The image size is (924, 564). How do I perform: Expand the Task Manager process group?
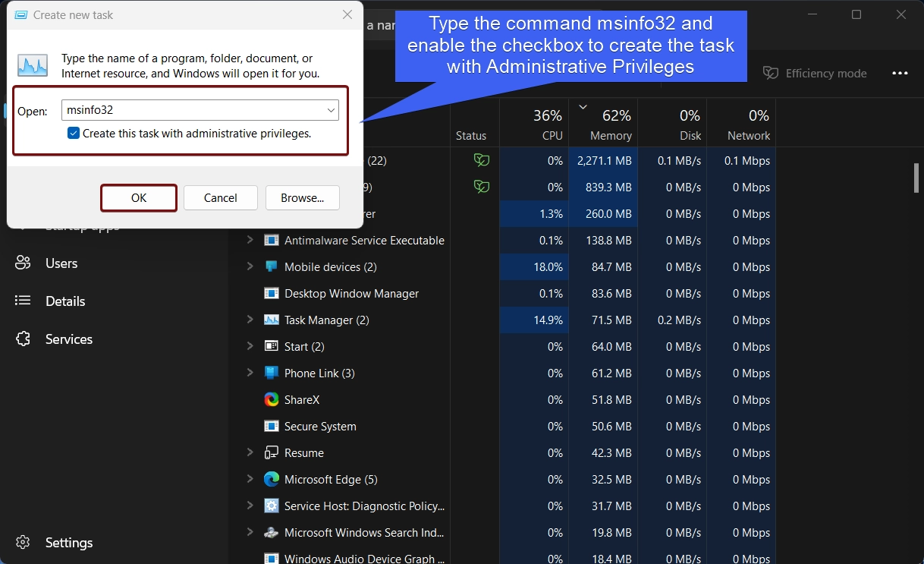pyautogui.click(x=250, y=320)
